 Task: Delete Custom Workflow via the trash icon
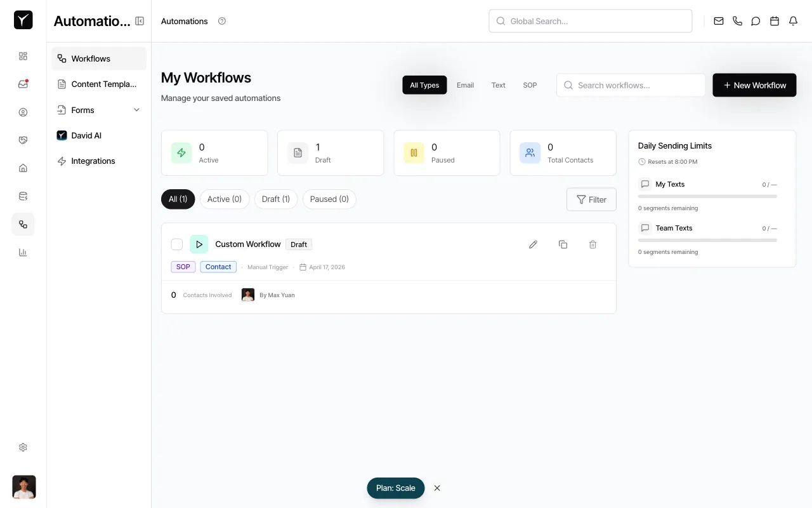[x=593, y=244]
